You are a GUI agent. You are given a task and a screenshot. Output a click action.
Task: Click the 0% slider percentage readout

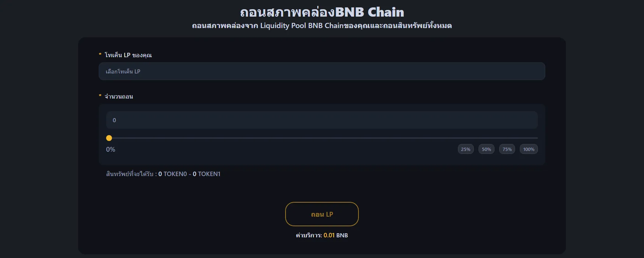pos(111,149)
